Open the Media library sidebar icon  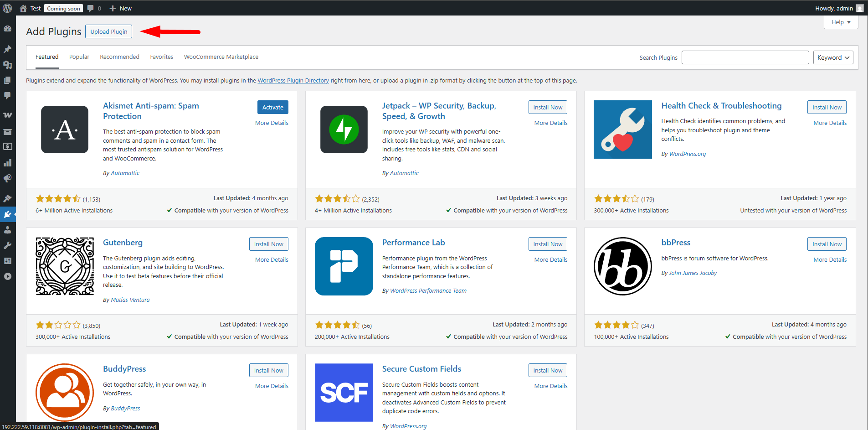point(8,65)
